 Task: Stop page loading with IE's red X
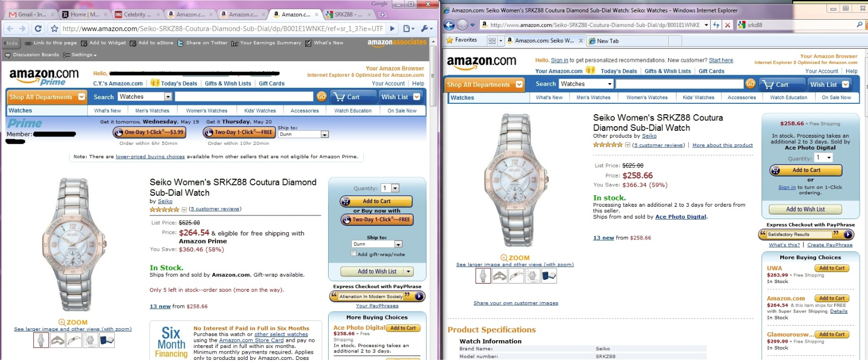coord(727,25)
